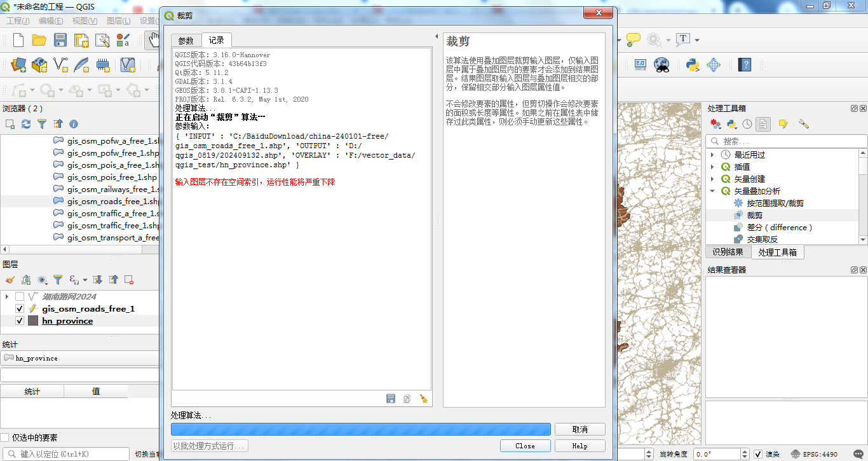Expand the 最近用过 toolbox category
The width and height of the screenshot is (868, 461).
coord(712,155)
